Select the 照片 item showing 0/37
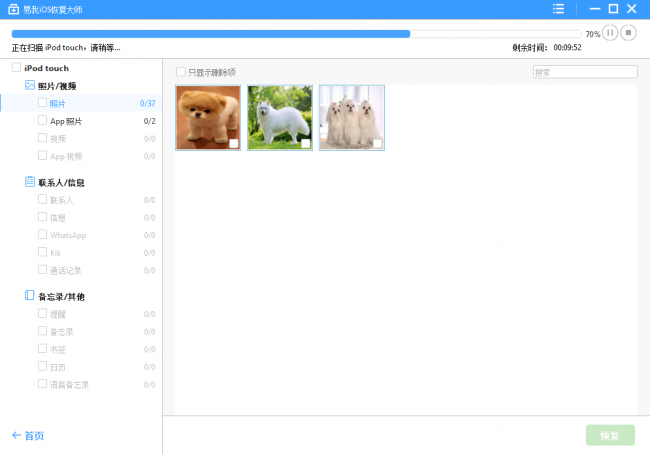 (81, 103)
